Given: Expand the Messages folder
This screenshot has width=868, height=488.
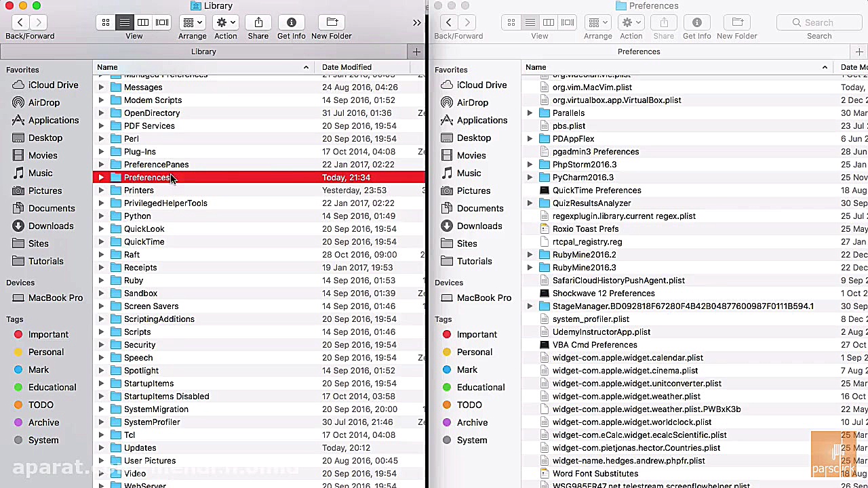Looking at the screenshot, I should (x=101, y=87).
